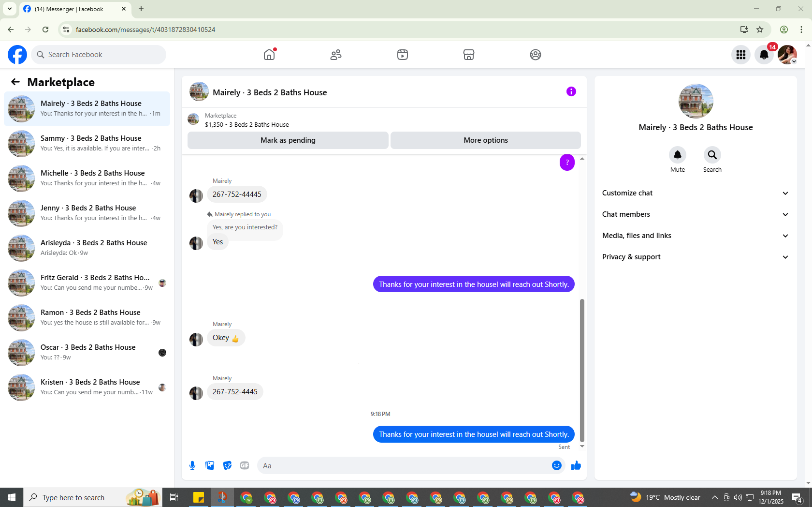Expand Privacy & support section
The width and height of the screenshot is (812, 507).
click(696, 257)
